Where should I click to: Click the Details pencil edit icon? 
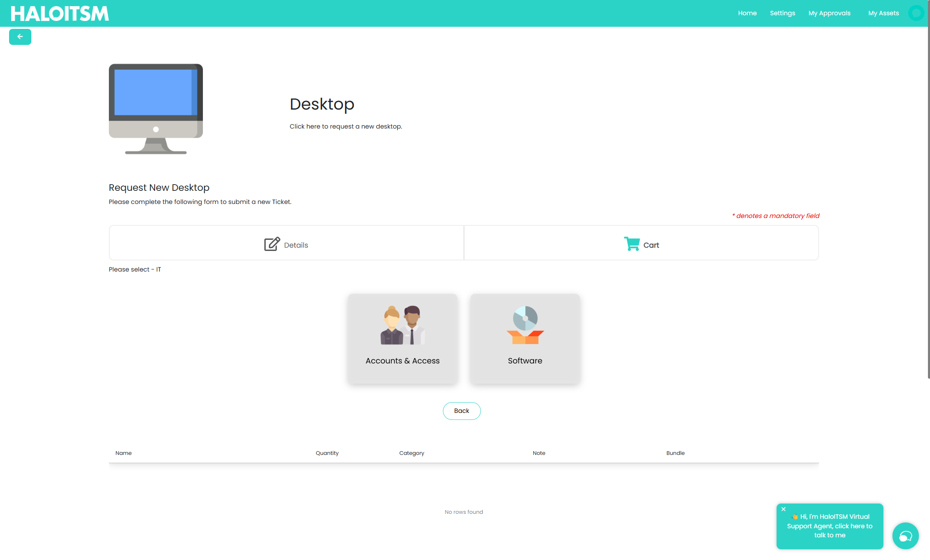(272, 244)
